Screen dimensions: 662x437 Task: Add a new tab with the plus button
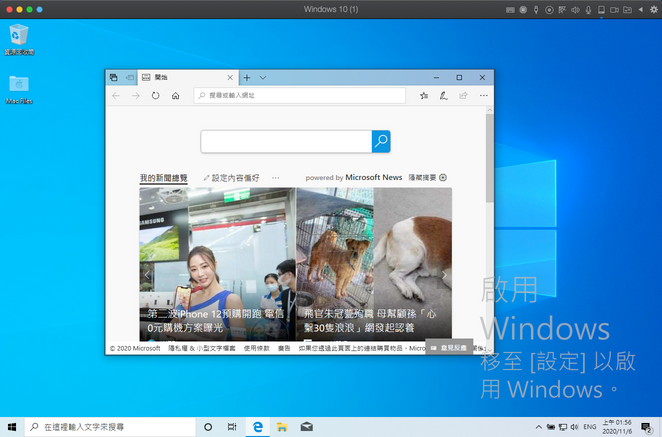(247, 78)
